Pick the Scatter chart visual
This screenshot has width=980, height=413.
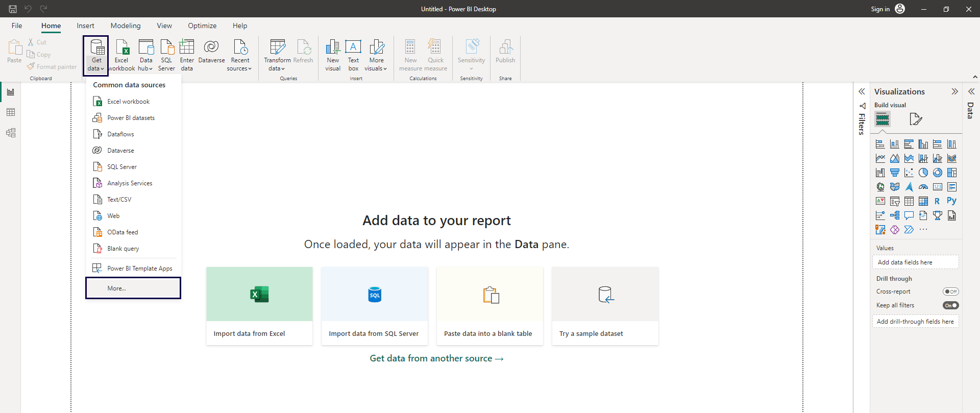pos(909,173)
